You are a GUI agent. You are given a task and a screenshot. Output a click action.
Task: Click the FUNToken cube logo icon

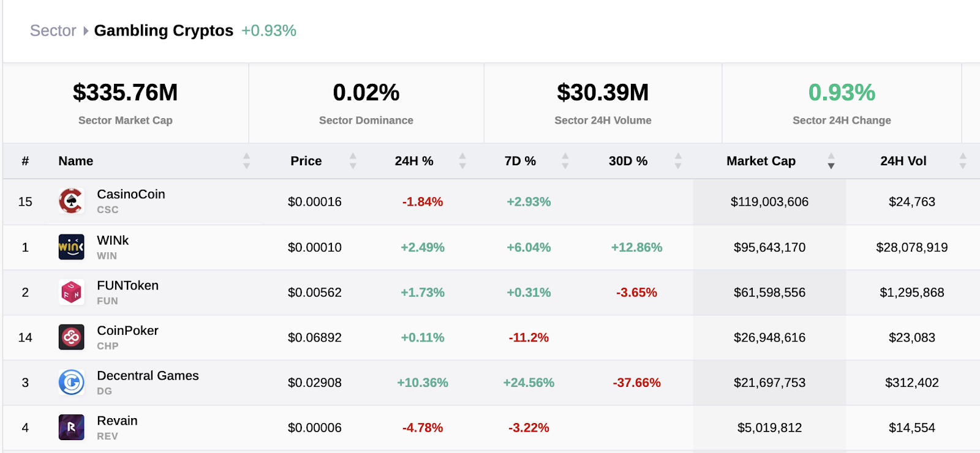pyautogui.click(x=71, y=293)
